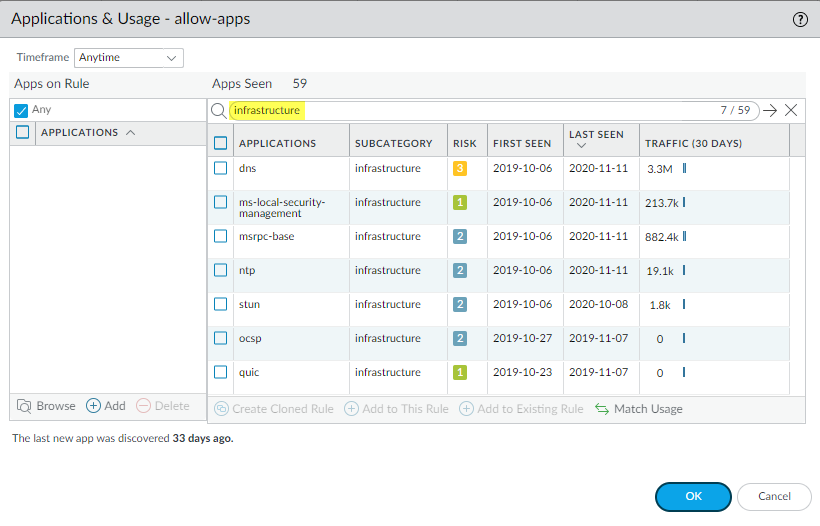This screenshot has height=526, width=820.
Task: Select the quic application checkbox
Action: [221, 372]
